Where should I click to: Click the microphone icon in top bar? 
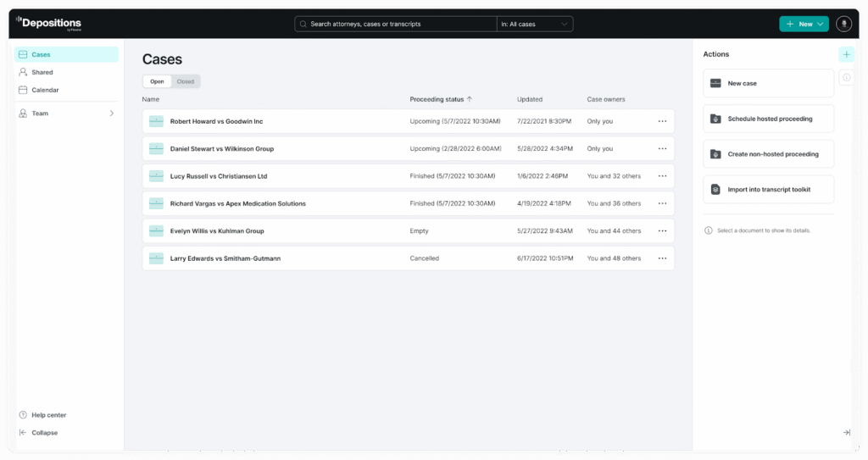pyautogui.click(x=843, y=24)
